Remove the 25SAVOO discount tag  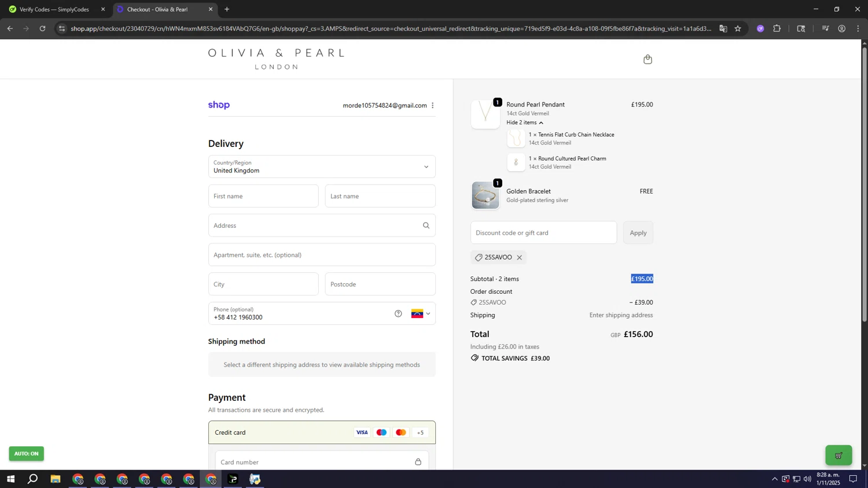(x=519, y=258)
